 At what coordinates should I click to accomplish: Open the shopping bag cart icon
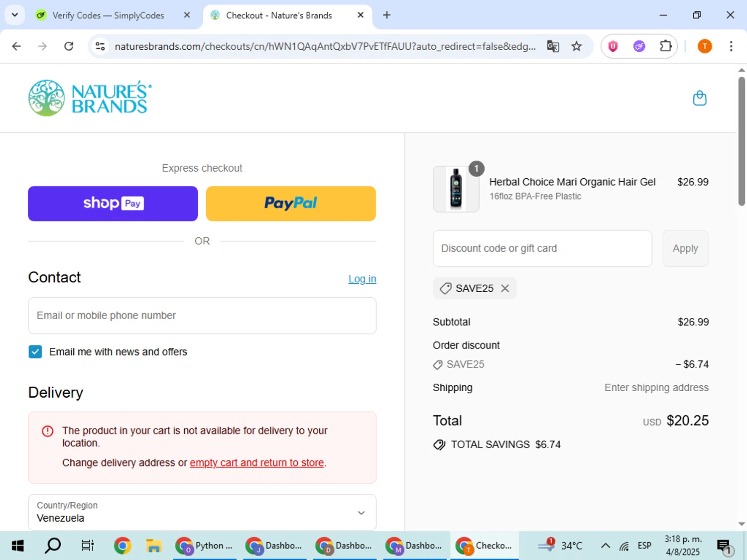click(x=700, y=98)
